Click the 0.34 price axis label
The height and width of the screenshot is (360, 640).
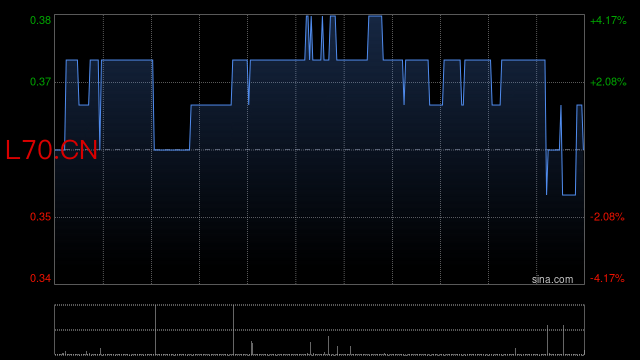click(x=40, y=278)
